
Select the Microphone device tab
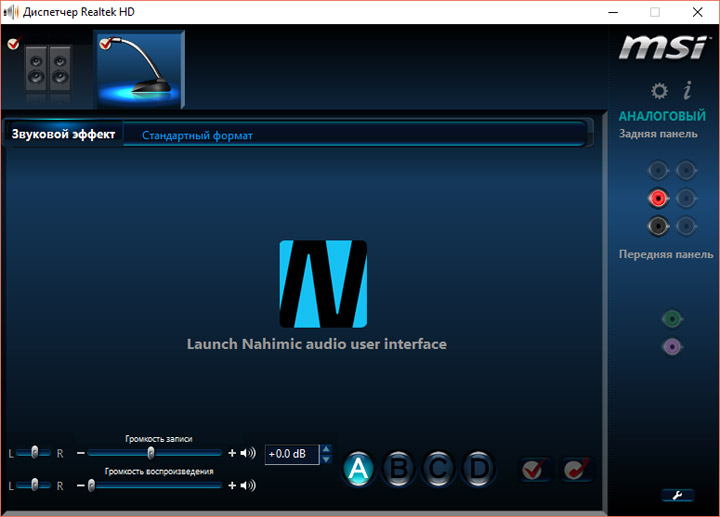tap(139, 70)
